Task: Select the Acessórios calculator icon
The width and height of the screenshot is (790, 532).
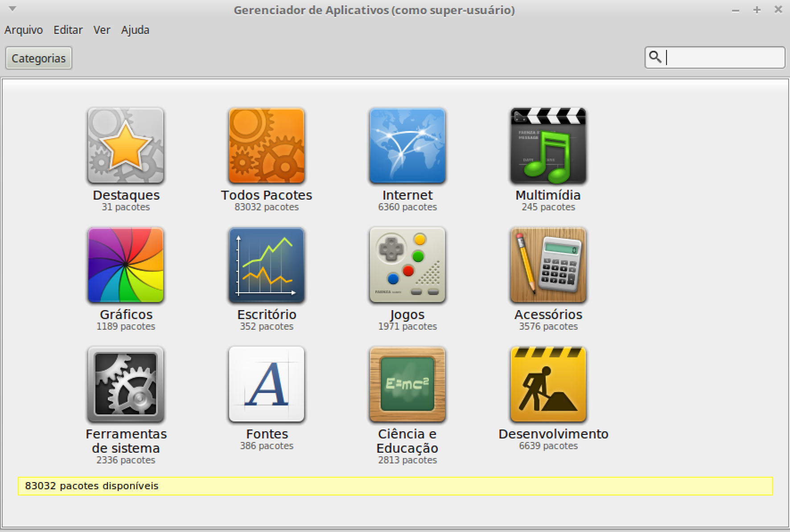Action: tap(548, 265)
